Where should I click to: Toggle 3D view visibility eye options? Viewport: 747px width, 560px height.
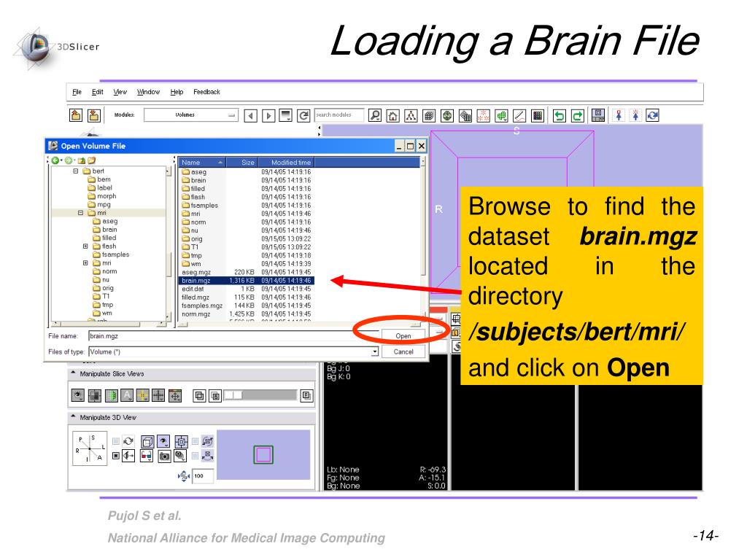(x=163, y=441)
